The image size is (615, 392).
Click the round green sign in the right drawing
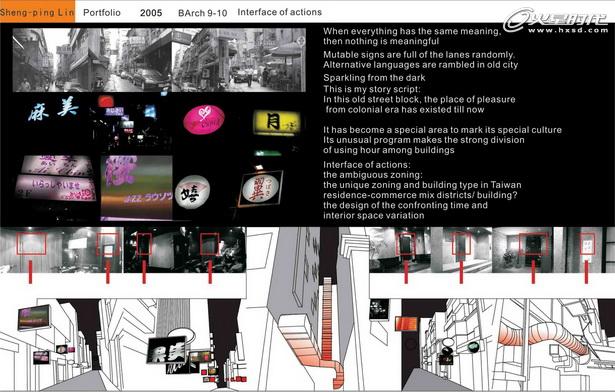click(x=473, y=347)
